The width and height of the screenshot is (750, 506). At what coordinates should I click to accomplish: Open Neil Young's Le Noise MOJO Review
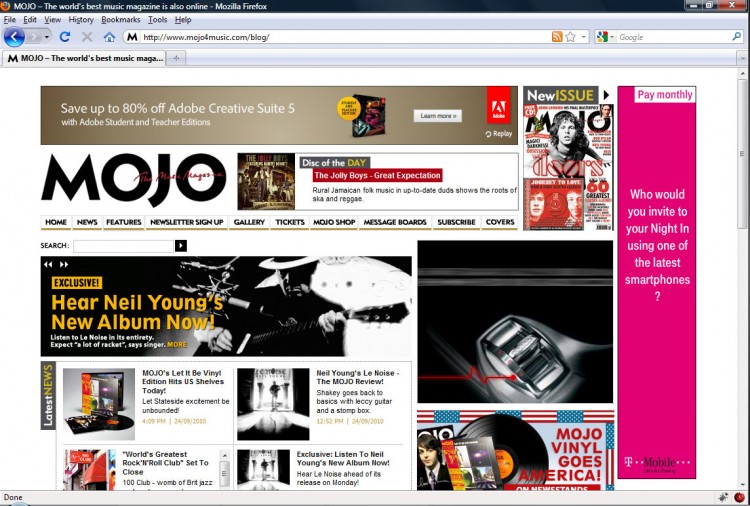click(357, 377)
